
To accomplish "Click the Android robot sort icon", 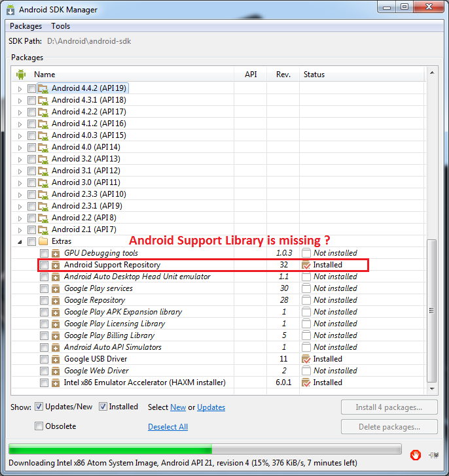I will [21, 75].
